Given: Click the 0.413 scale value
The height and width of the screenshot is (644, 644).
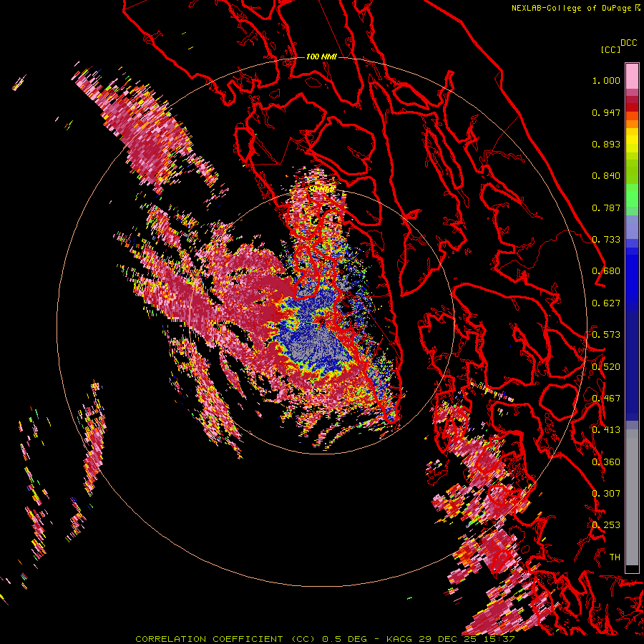Looking at the screenshot, I should pos(606,430).
